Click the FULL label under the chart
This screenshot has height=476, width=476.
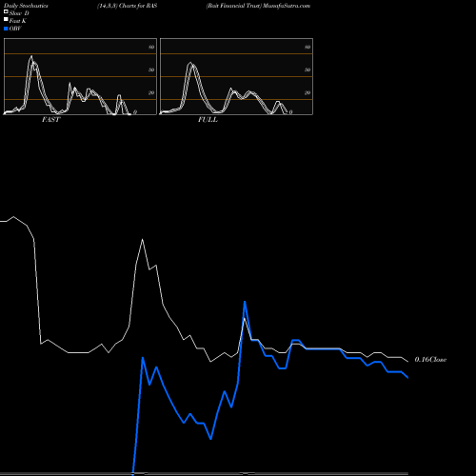coord(208,120)
